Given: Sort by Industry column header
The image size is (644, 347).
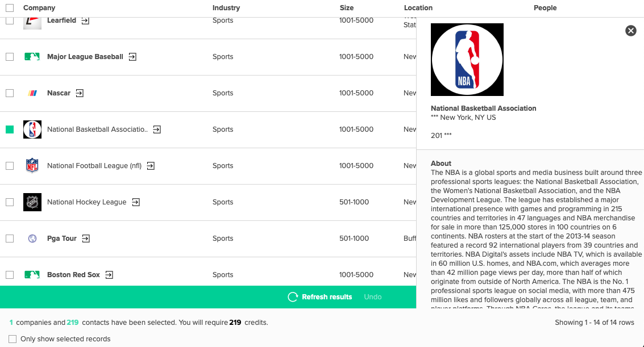Looking at the screenshot, I should 226,8.
